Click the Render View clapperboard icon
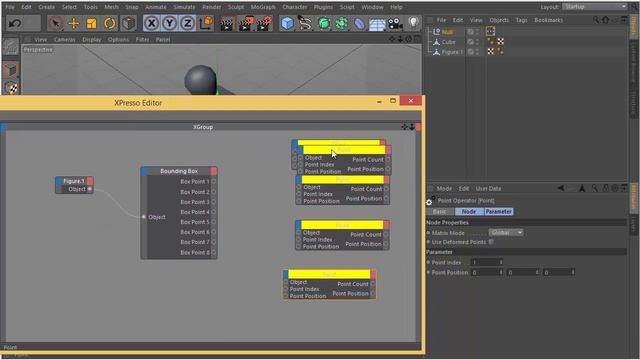Viewport: 640px width, 360px height. click(x=227, y=23)
